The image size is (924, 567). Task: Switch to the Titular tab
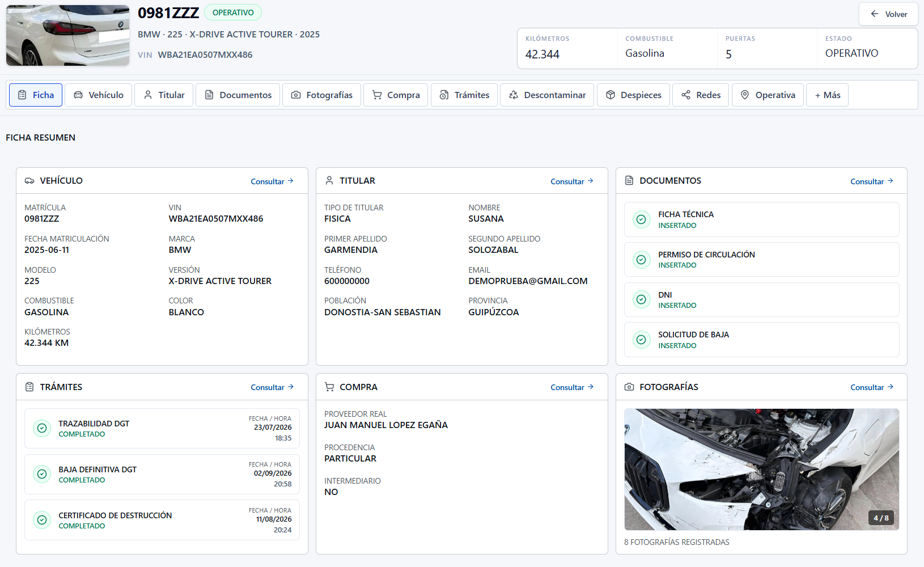(x=164, y=95)
